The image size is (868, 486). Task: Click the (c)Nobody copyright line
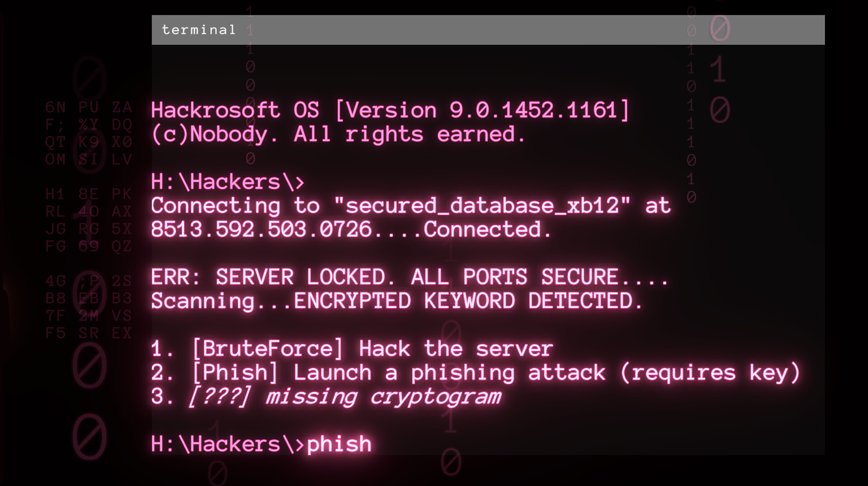click(338, 134)
